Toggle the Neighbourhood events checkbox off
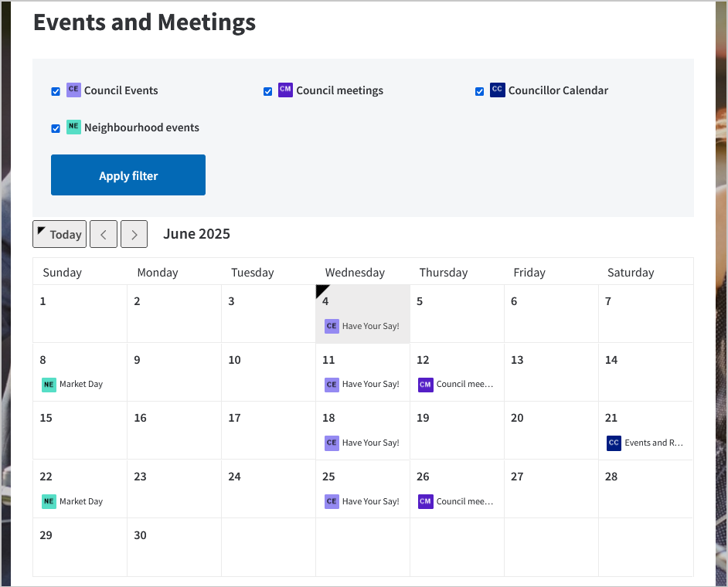The height and width of the screenshot is (587, 728). click(55, 127)
